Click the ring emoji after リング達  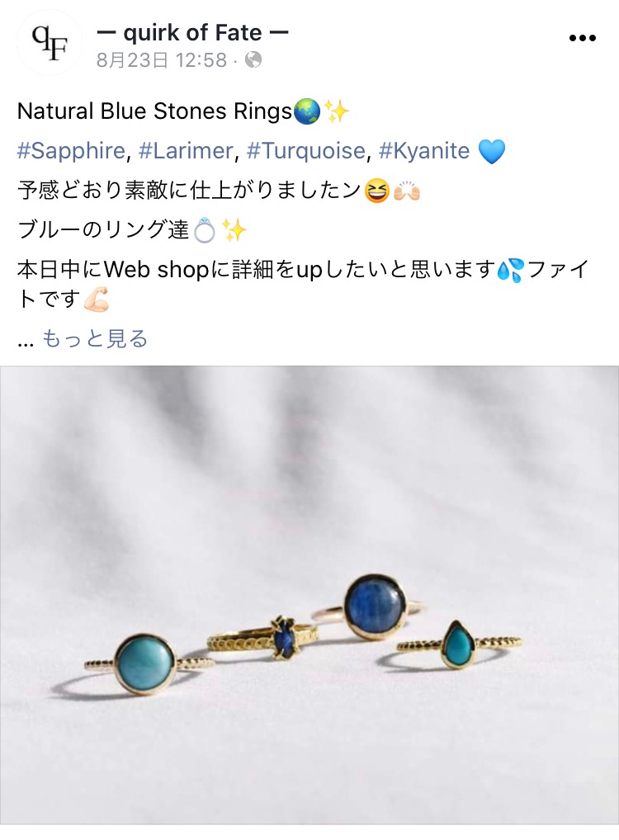click(x=204, y=231)
